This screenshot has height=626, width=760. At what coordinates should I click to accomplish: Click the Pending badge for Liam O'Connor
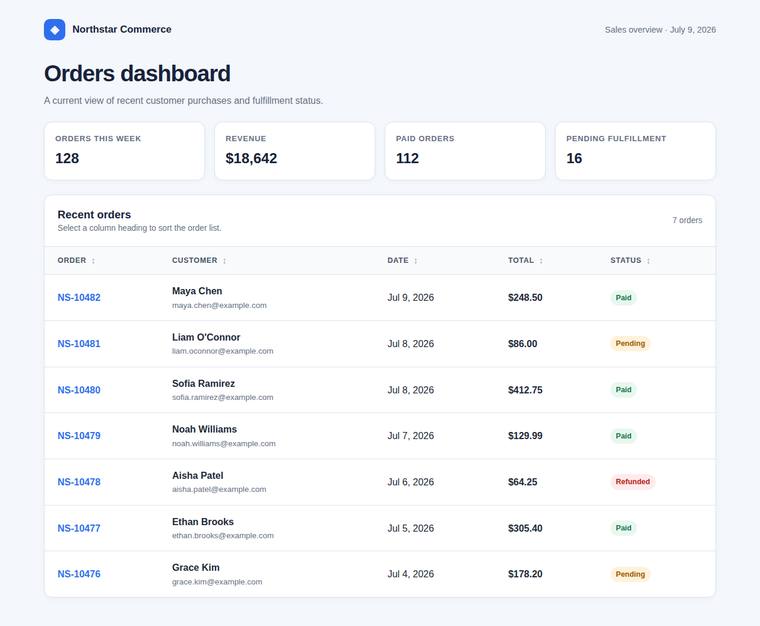tap(630, 344)
